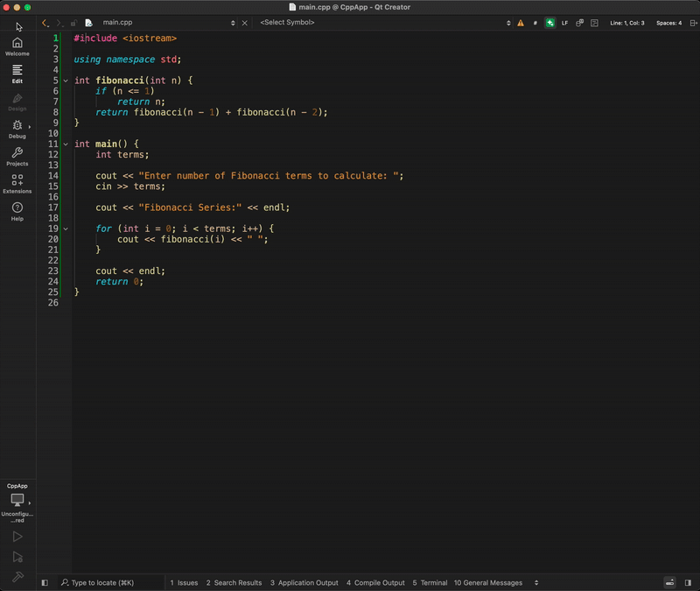Hide the left sidebar with the bottom-left toggle
Screen dimensions: 700x591
tap(43, 582)
